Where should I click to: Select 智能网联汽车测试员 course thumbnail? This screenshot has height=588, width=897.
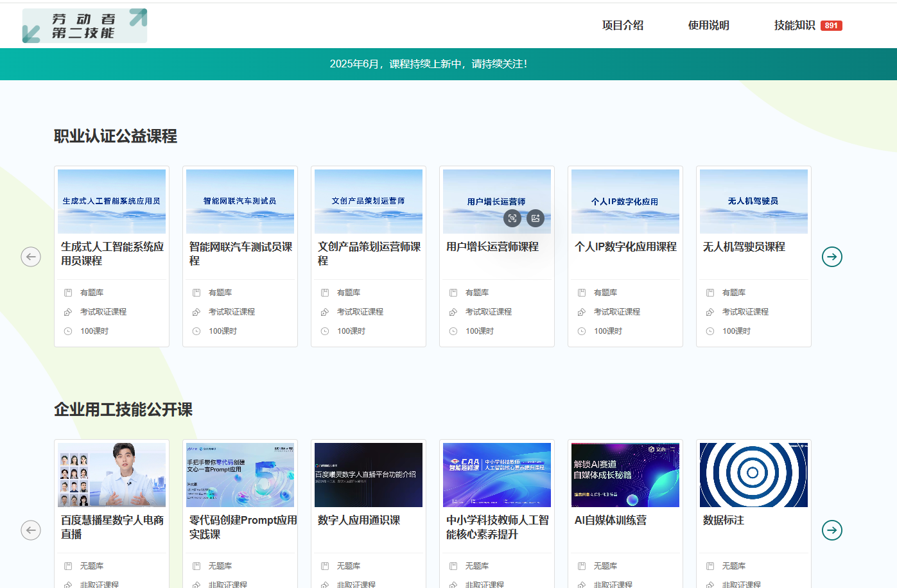240,201
